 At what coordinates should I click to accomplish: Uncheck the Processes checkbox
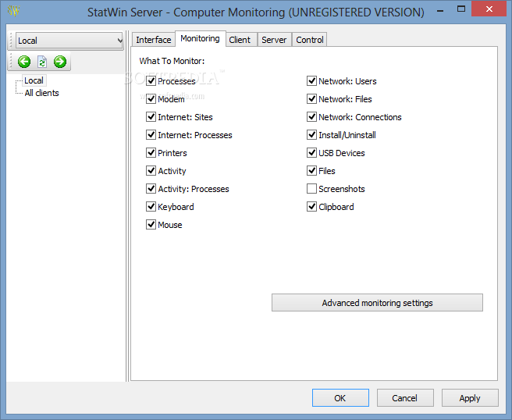tap(151, 81)
